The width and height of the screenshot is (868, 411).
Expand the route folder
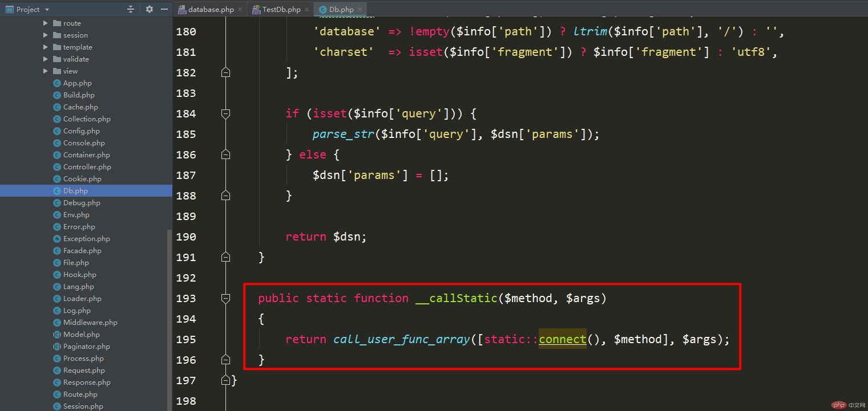(x=46, y=23)
